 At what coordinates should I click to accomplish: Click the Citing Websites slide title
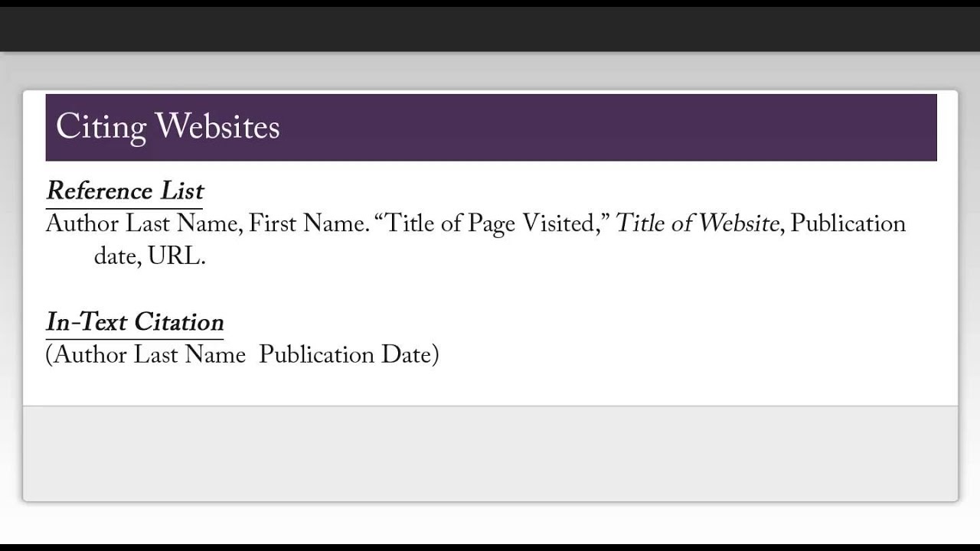[x=168, y=127]
